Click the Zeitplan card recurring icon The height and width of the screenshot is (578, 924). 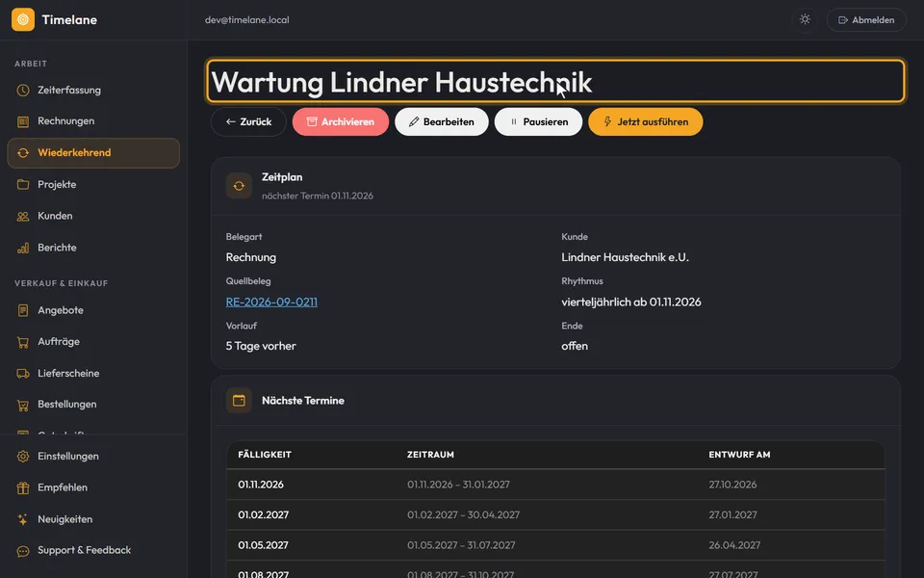[x=239, y=186]
